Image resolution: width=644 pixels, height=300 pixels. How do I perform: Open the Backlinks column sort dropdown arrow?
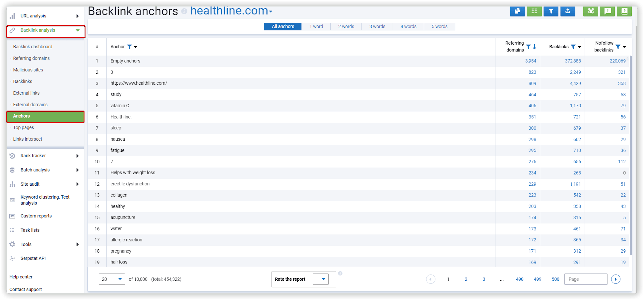579,47
